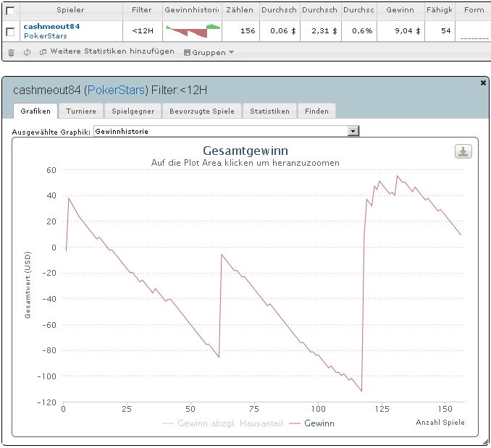Sort by the Gewinn column header
Screen dimensions: 491x448
(400, 10)
